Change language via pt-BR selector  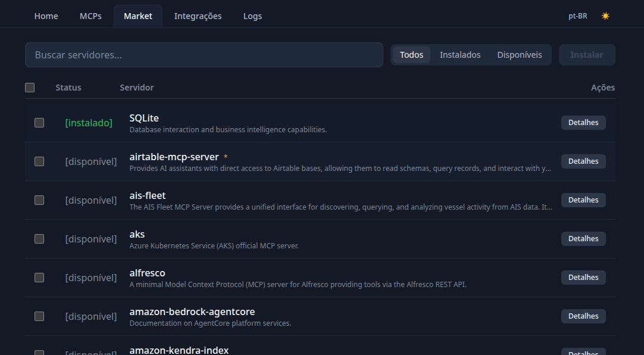coord(578,16)
